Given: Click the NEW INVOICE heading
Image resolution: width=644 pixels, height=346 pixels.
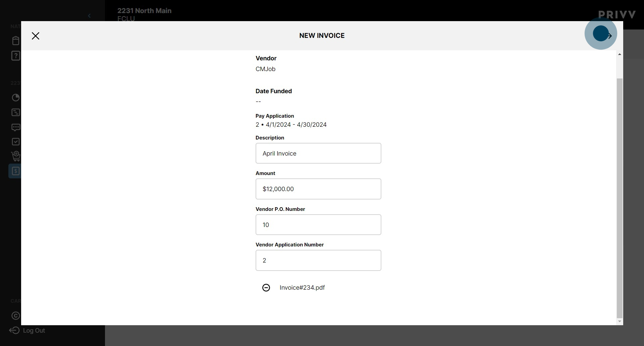Looking at the screenshot, I should coord(322,36).
